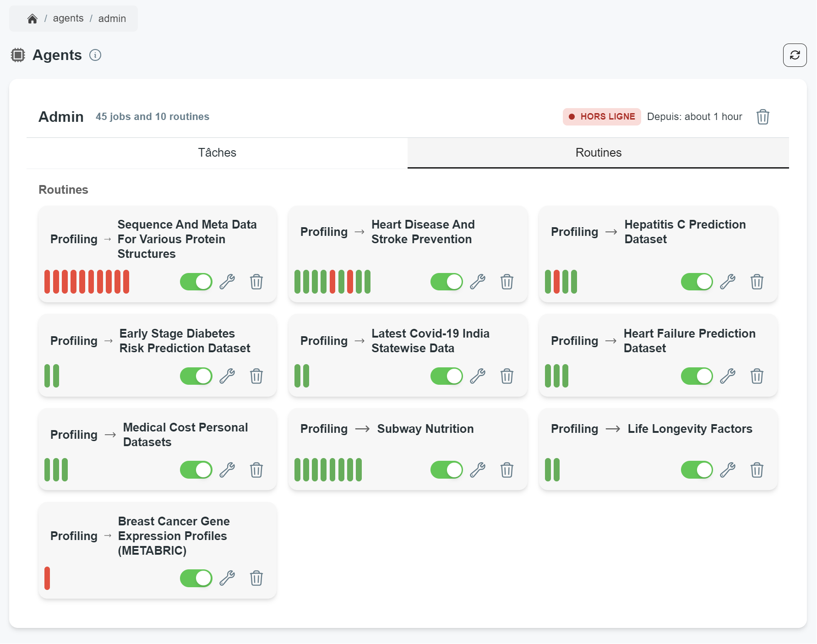
Task: Delete Heart Disease And Stroke Prevention routine
Action: pyautogui.click(x=507, y=282)
